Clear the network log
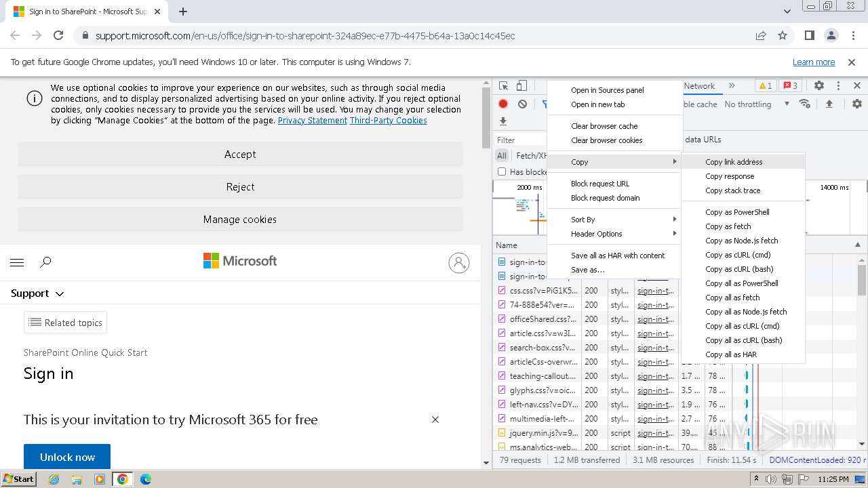868x488 pixels. [x=522, y=104]
